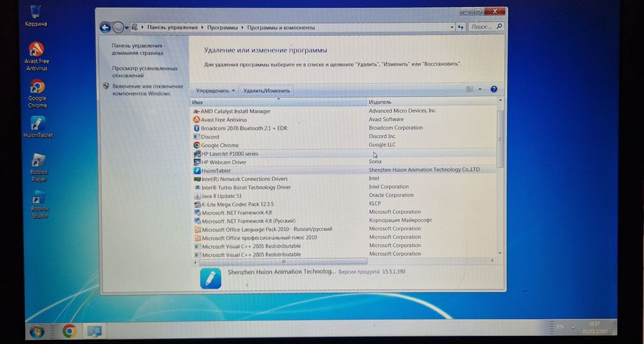Open Просмотр установленных обновлений link
The width and height of the screenshot is (644, 344).
pyautogui.click(x=145, y=72)
